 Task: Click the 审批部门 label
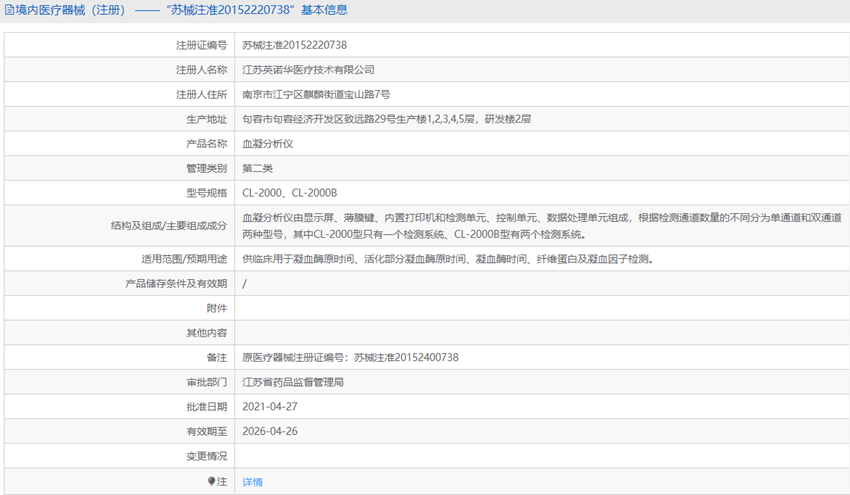pyautogui.click(x=207, y=382)
